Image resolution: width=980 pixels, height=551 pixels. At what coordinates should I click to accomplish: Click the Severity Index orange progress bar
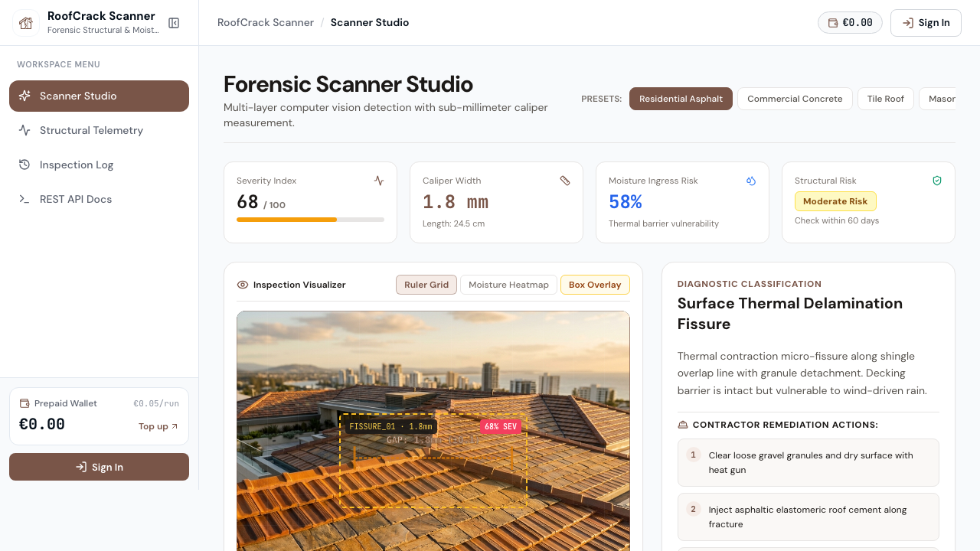[286, 220]
